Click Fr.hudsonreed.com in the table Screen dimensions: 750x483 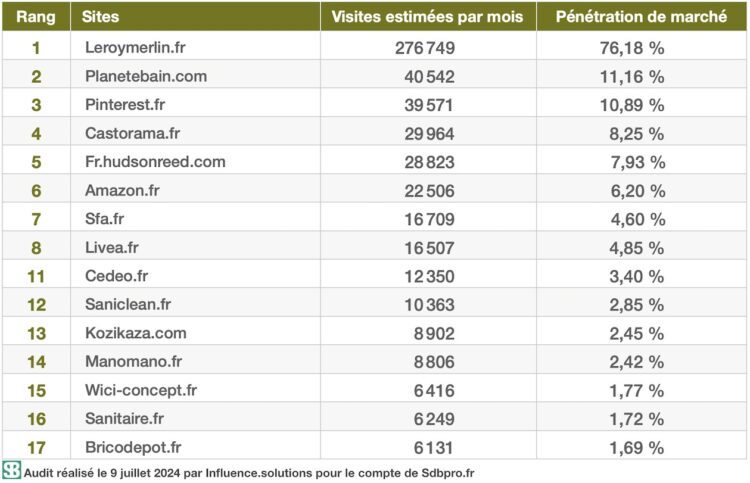pyautogui.click(x=155, y=161)
